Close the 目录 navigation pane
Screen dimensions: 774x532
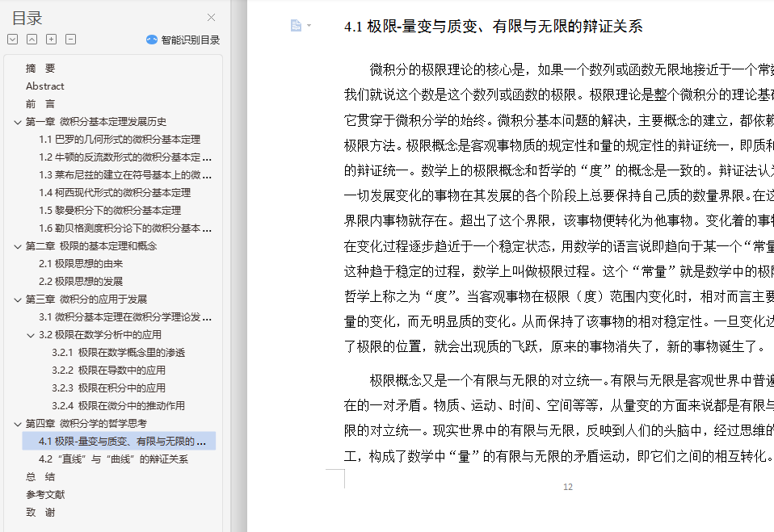(x=211, y=18)
